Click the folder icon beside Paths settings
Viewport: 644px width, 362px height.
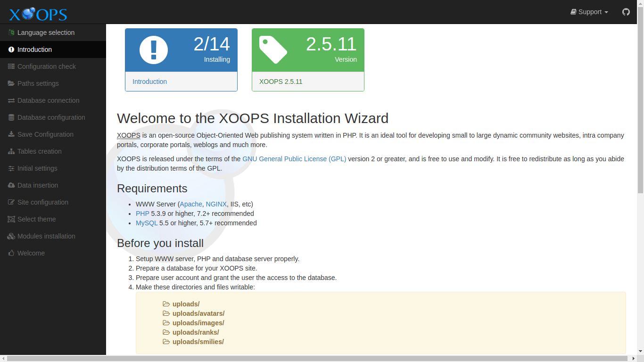[11, 83]
